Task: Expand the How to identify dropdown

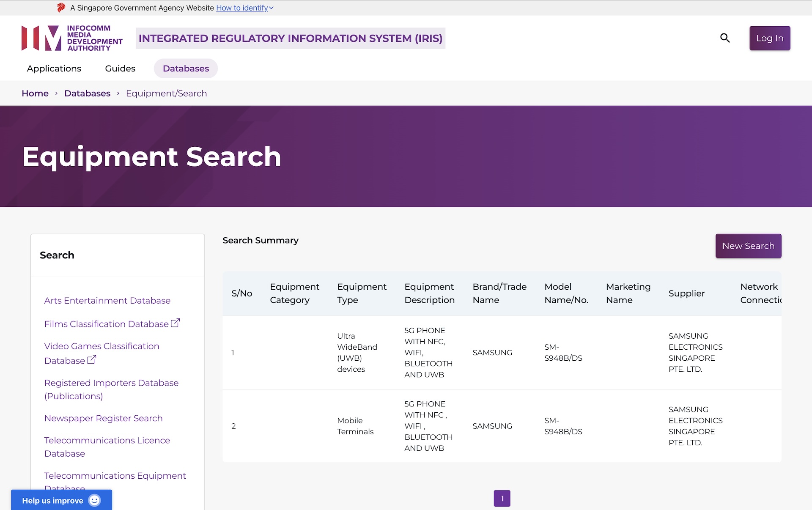Action: click(x=245, y=8)
